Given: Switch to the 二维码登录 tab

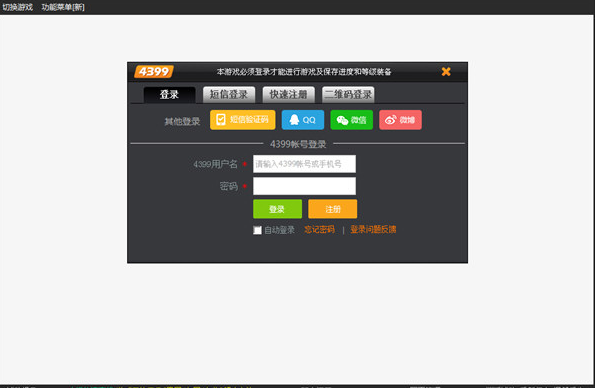Looking at the screenshot, I should [348, 95].
